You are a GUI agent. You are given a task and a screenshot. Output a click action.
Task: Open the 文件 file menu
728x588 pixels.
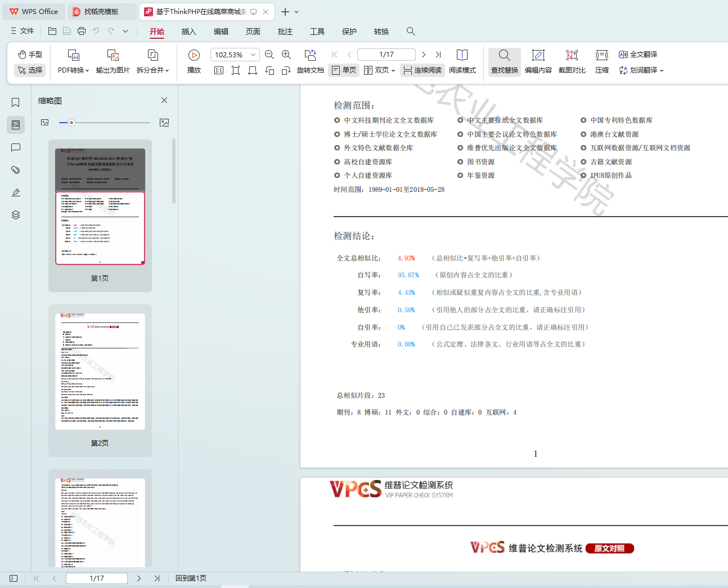(x=23, y=31)
